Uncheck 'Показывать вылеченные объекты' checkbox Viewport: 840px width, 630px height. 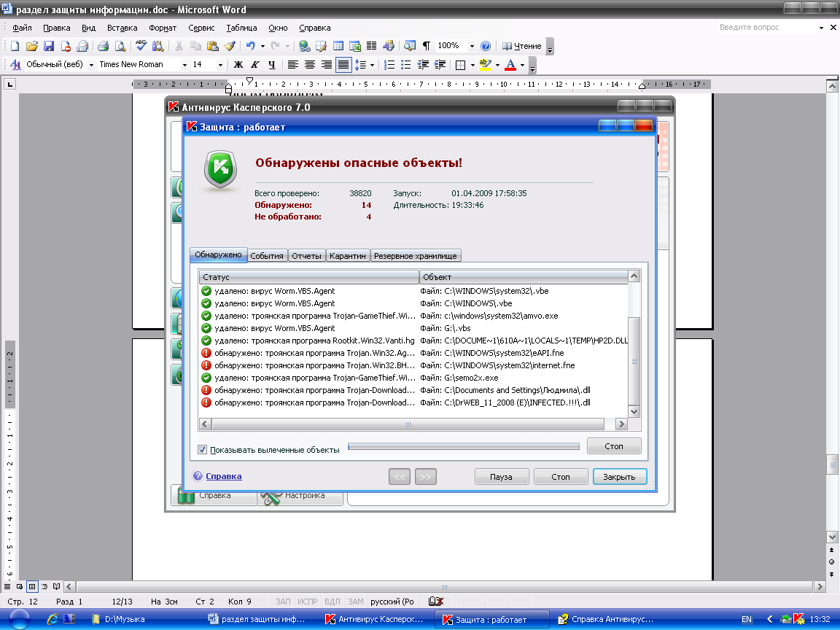(202, 450)
